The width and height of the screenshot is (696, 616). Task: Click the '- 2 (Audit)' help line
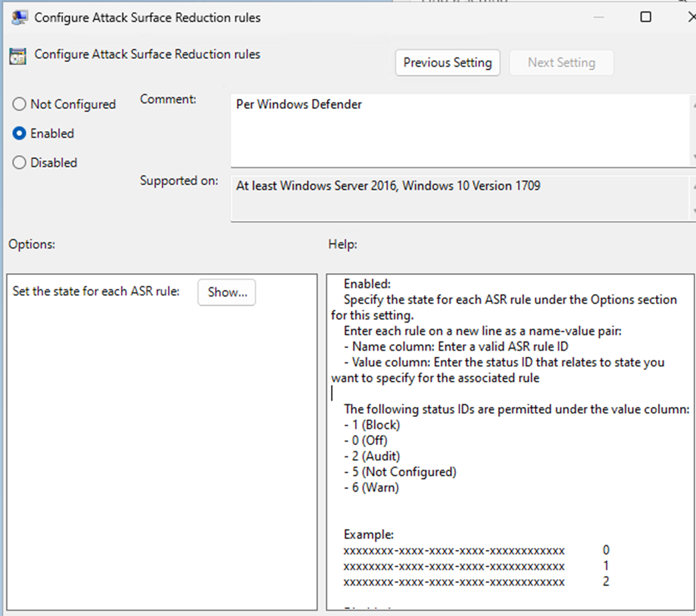tap(372, 456)
